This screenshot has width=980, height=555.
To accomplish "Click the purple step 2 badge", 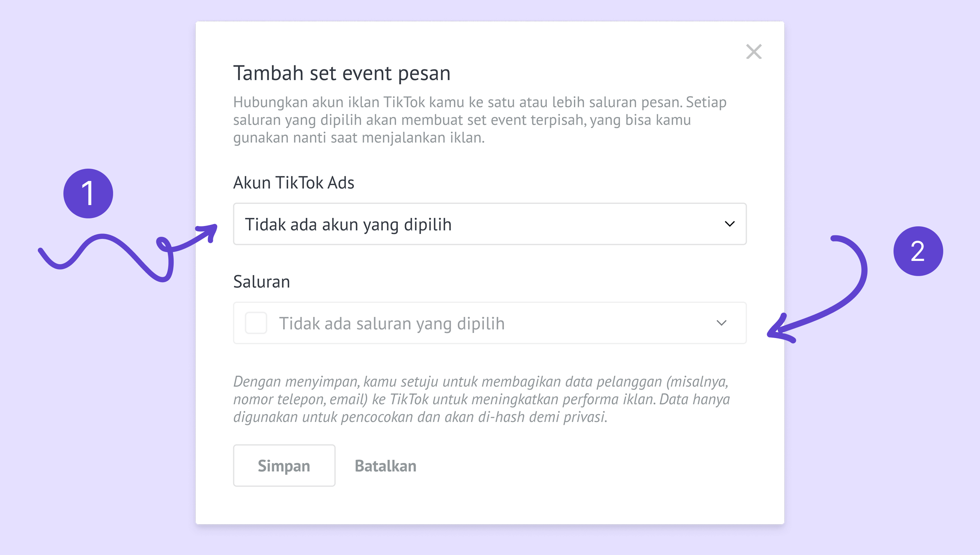I will [918, 251].
